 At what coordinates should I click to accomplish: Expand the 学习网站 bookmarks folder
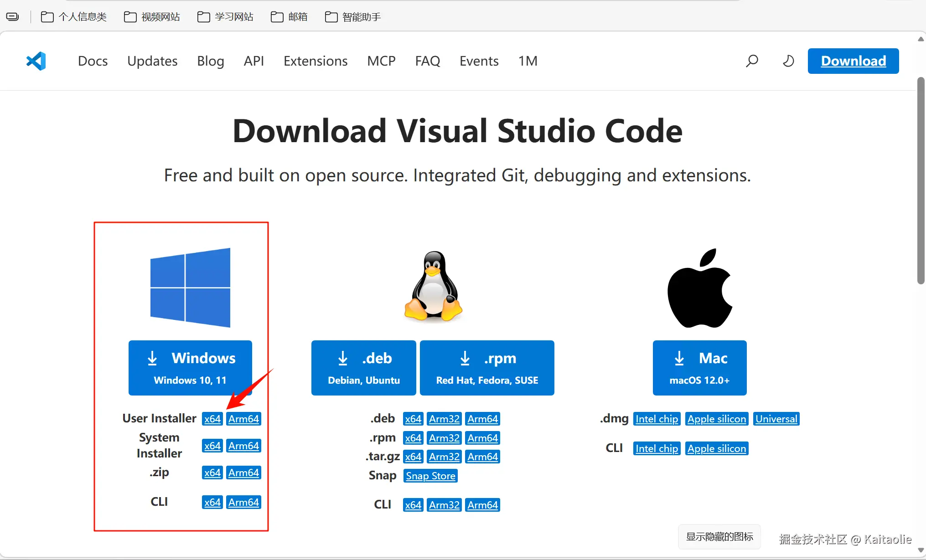tap(225, 17)
